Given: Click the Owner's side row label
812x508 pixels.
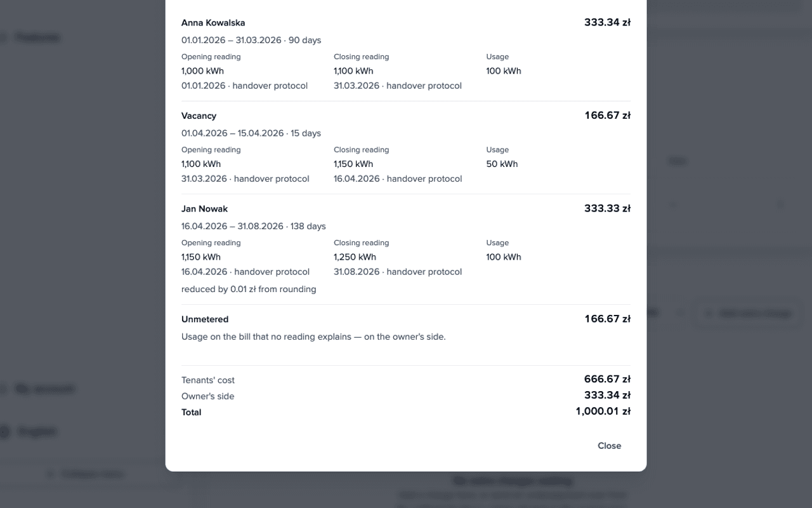Looking at the screenshot, I should [207, 396].
